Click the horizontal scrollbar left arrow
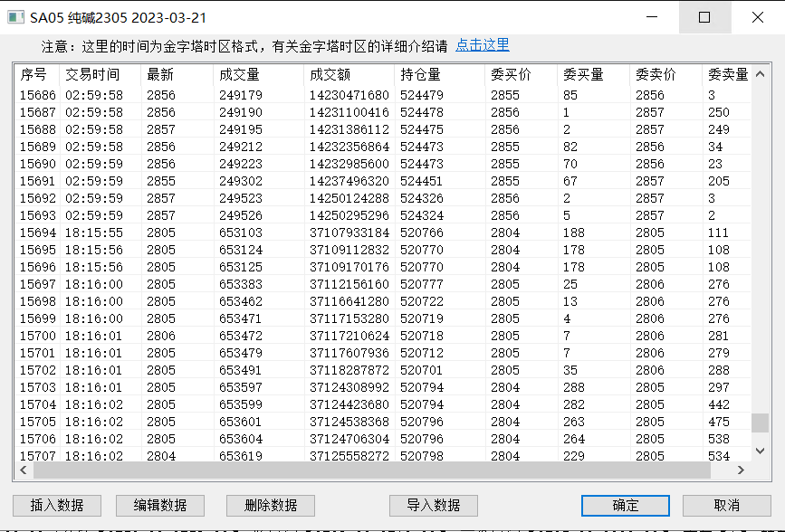This screenshot has height=532, width=785. pyautogui.click(x=24, y=470)
